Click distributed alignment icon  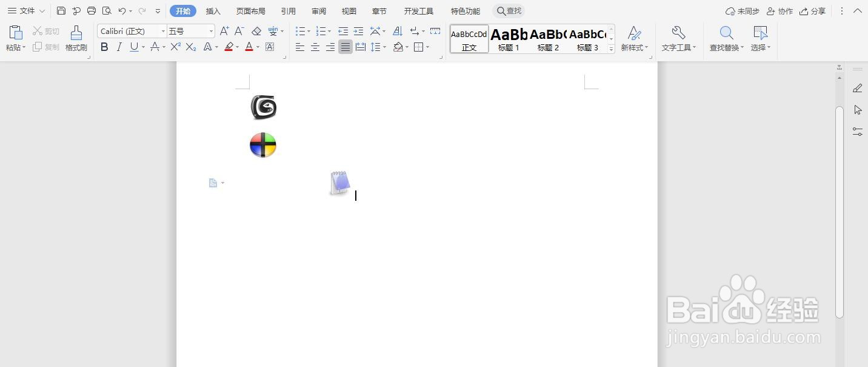coord(361,47)
